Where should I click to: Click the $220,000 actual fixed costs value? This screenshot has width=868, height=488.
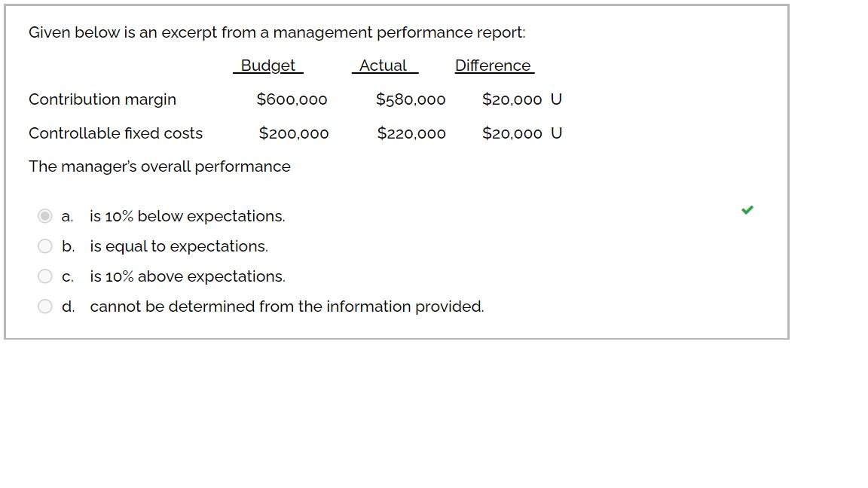(411, 133)
